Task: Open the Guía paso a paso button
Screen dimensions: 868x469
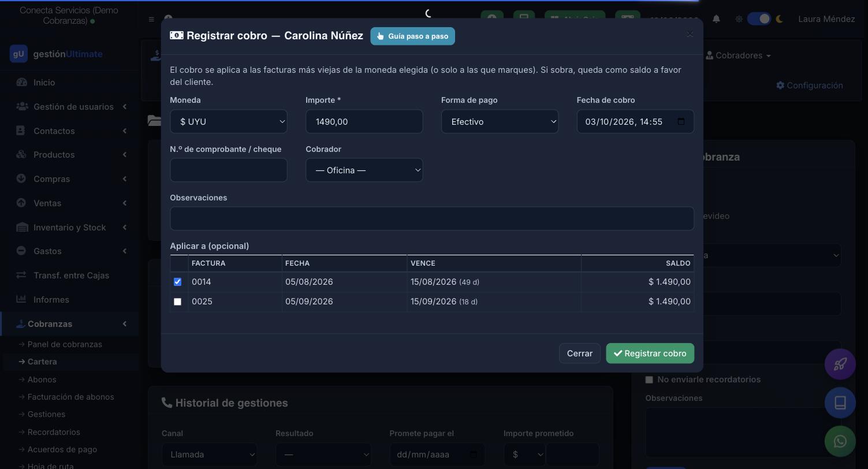Action: [x=412, y=36]
